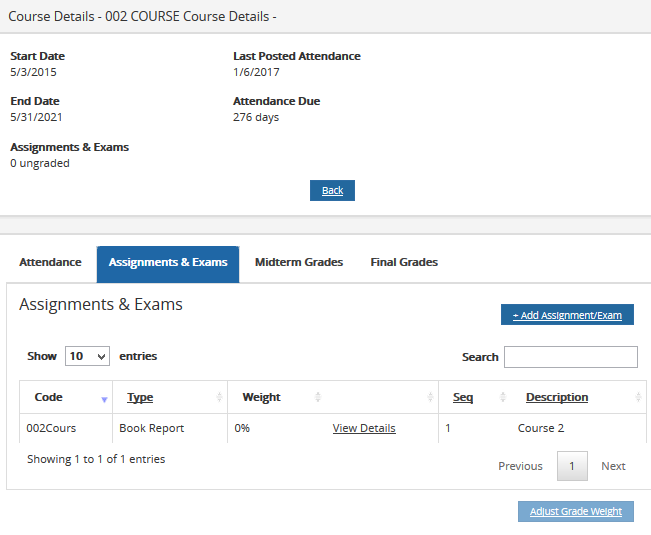Sort table by Weight column header
Screen dimensions: 651x535
tap(261, 397)
